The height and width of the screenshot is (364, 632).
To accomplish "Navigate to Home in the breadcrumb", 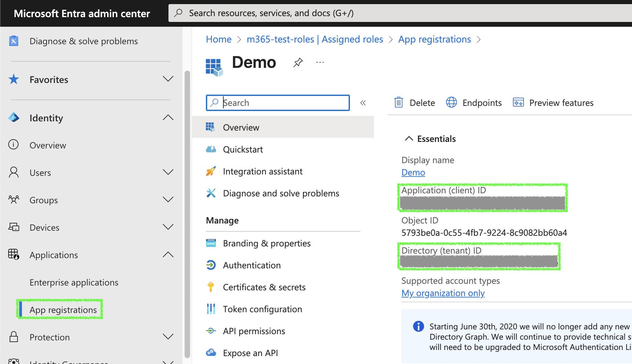I will point(219,39).
